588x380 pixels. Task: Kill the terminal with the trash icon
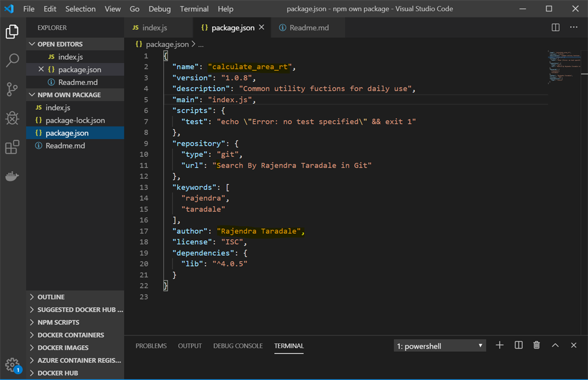[x=536, y=345]
